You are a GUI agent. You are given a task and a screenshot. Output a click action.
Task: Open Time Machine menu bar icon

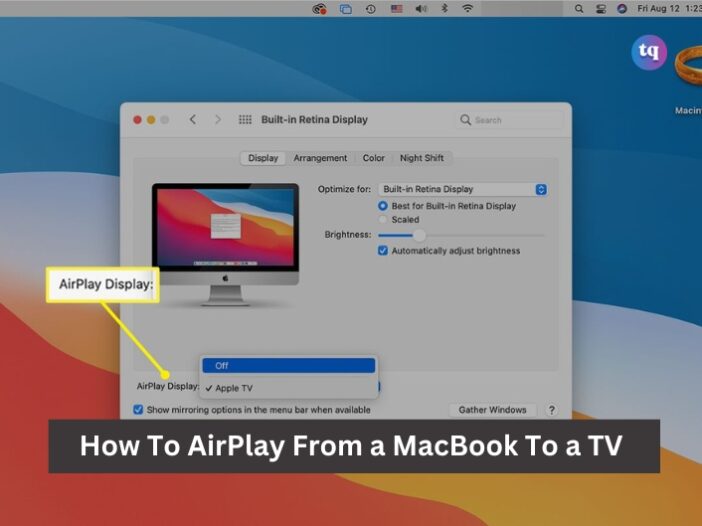click(371, 9)
